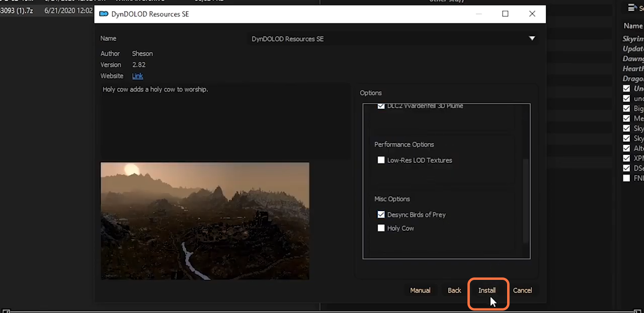The image size is (644, 313).
Task: Cancel the DynDOLOD installer
Action: coord(522,290)
